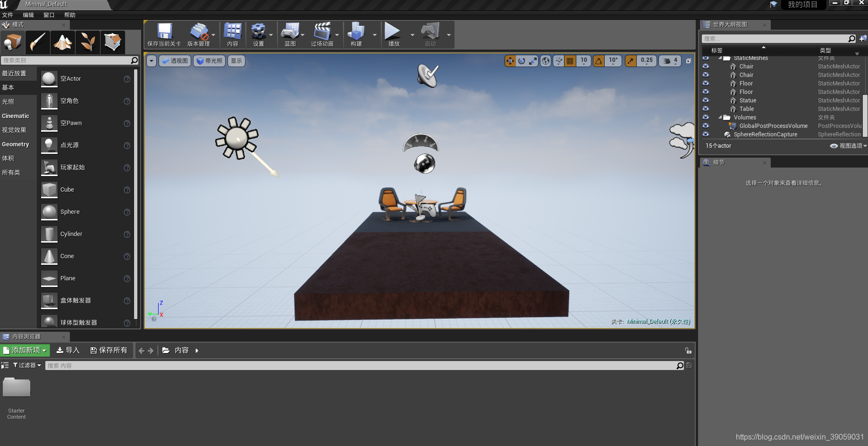
Task: Maximize or restore the viewport icon
Action: point(689,61)
